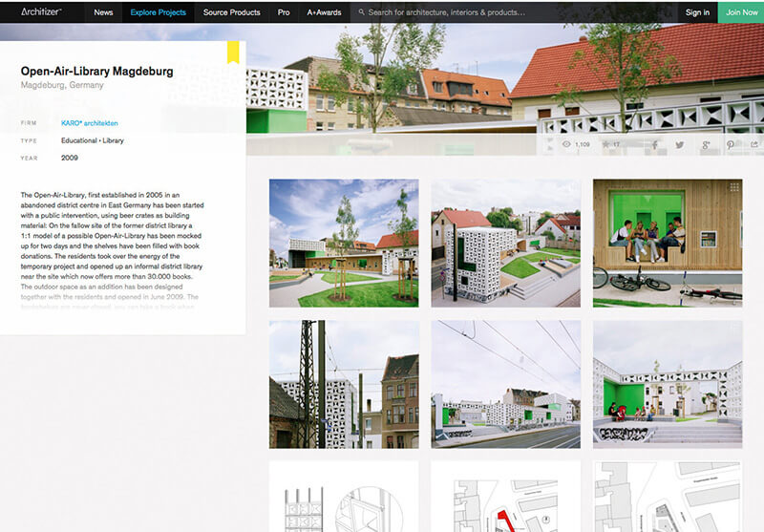Click the Architizer logo
The image size is (764, 532).
pos(41,11)
